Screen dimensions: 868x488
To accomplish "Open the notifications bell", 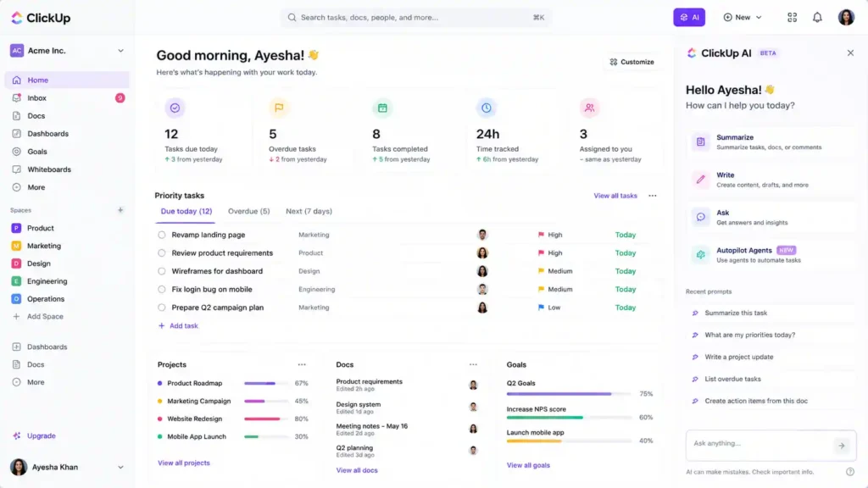I will point(817,17).
